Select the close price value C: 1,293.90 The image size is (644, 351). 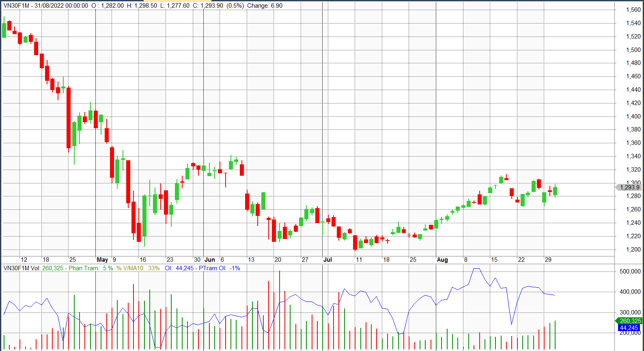point(208,6)
